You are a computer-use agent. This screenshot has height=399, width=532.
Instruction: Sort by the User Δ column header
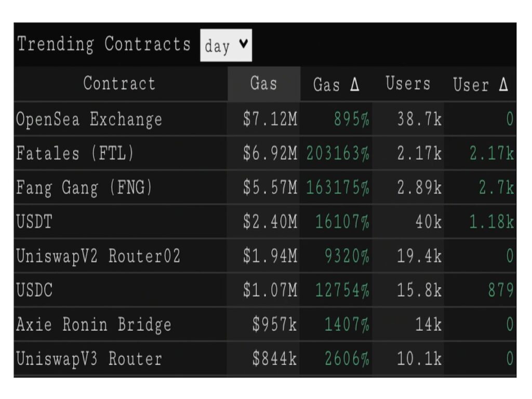coord(480,84)
